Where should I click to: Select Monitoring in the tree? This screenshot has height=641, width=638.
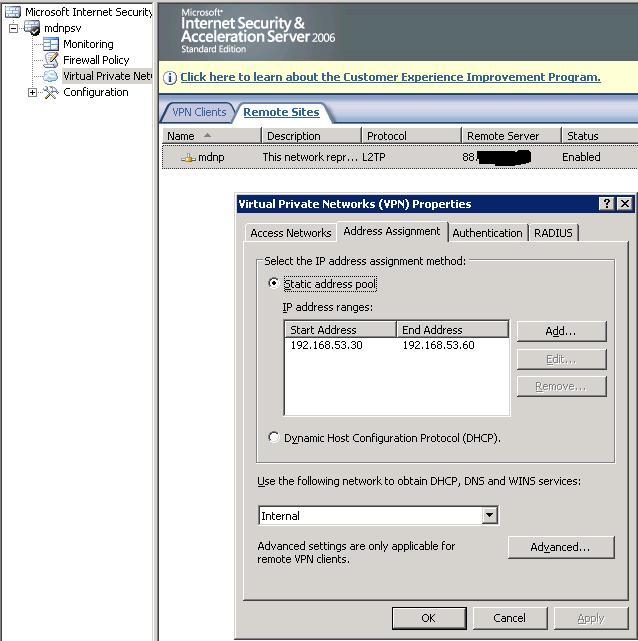[x=88, y=44]
